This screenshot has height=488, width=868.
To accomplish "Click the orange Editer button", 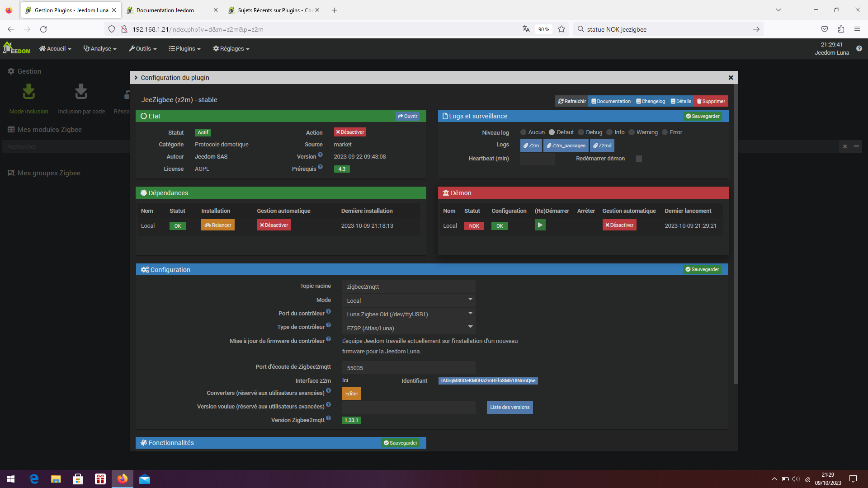I will coord(352,394).
